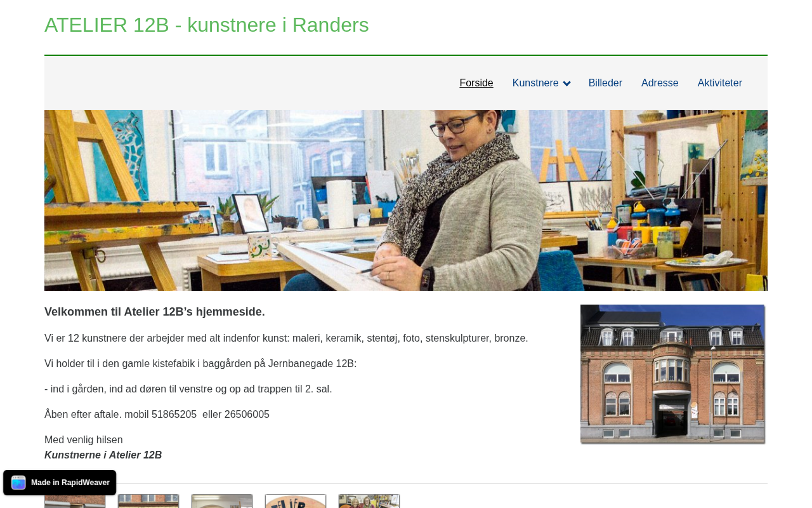Open the Adresse page
The height and width of the screenshot is (508, 812).
(660, 83)
